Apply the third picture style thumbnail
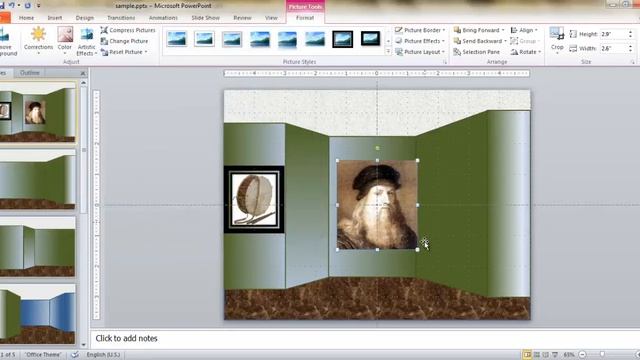The width and height of the screenshot is (640, 360). click(x=232, y=39)
